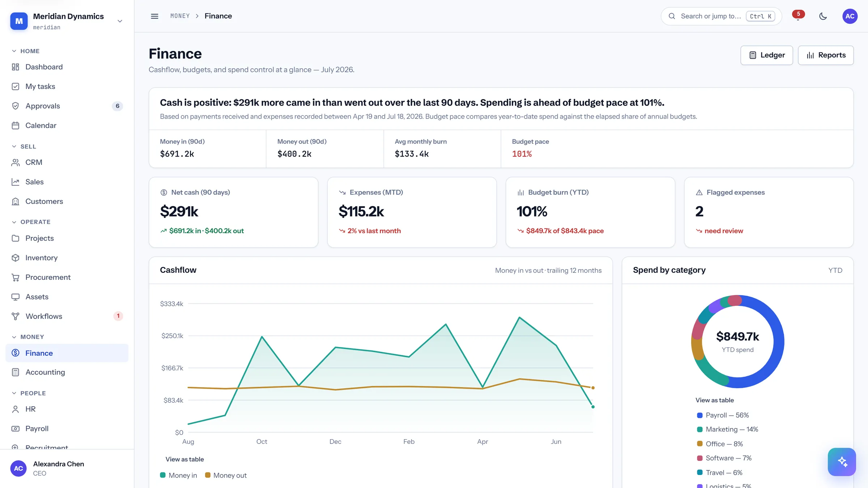
Task: Expand View as table under Spend by category
Action: click(x=715, y=400)
